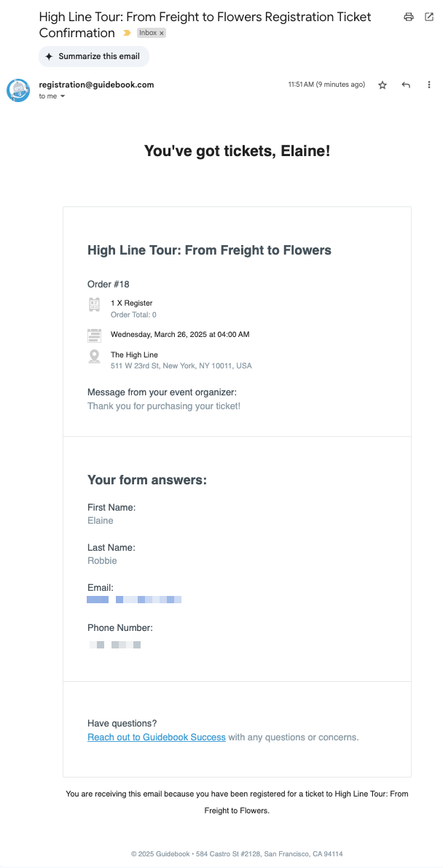The image size is (443, 868).
Task: Reply using the arrow icon
Action: pyautogui.click(x=406, y=85)
